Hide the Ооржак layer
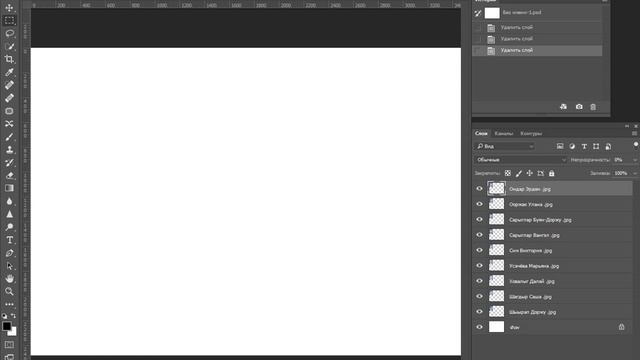This screenshot has height=360, width=640. pyautogui.click(x=480, y=204)
